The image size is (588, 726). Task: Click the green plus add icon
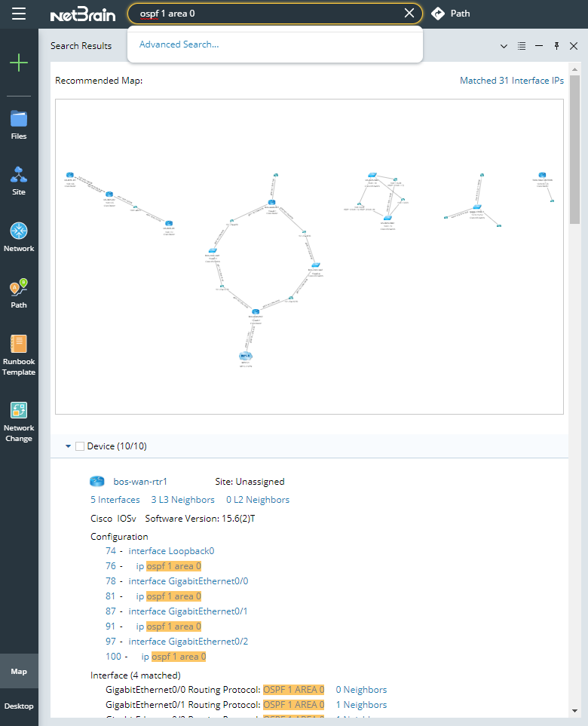(19, 63)
